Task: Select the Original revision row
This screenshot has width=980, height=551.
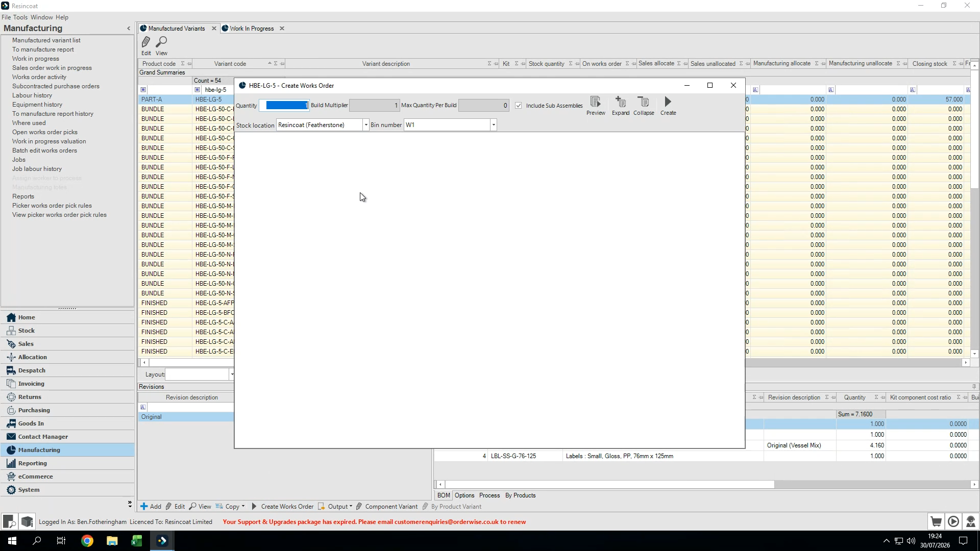Action: tap(186, 417)
